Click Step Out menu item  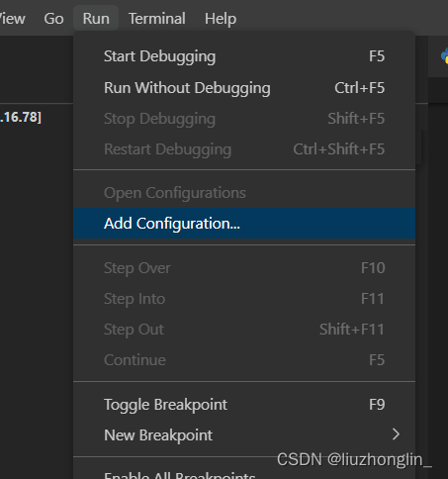click(x=244, y=330)
